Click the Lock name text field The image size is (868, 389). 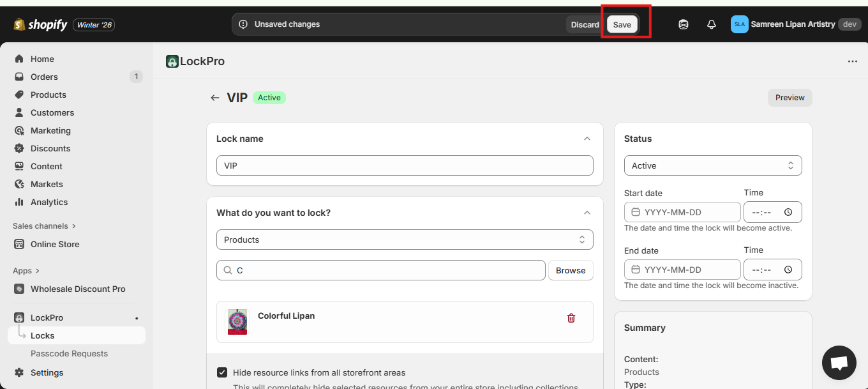pyautogui.click(x=405, y=165)
